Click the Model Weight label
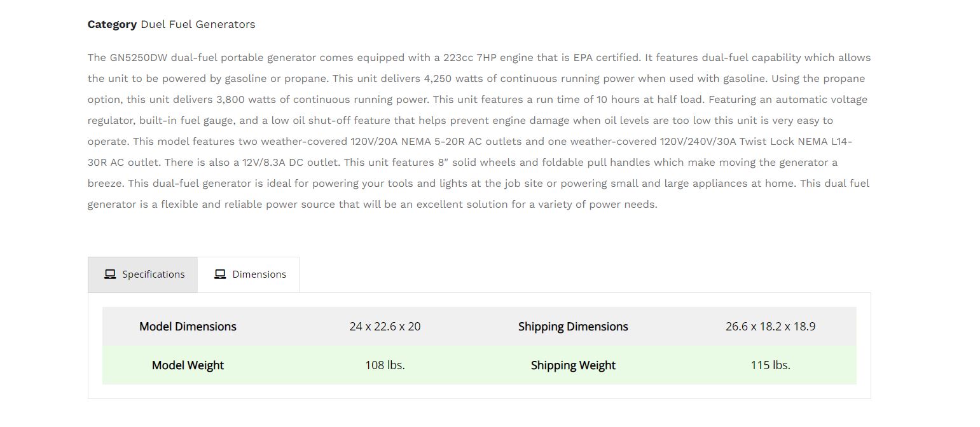Image resolution: width=980 pixels, height=427 pixels. pos(188,365)
